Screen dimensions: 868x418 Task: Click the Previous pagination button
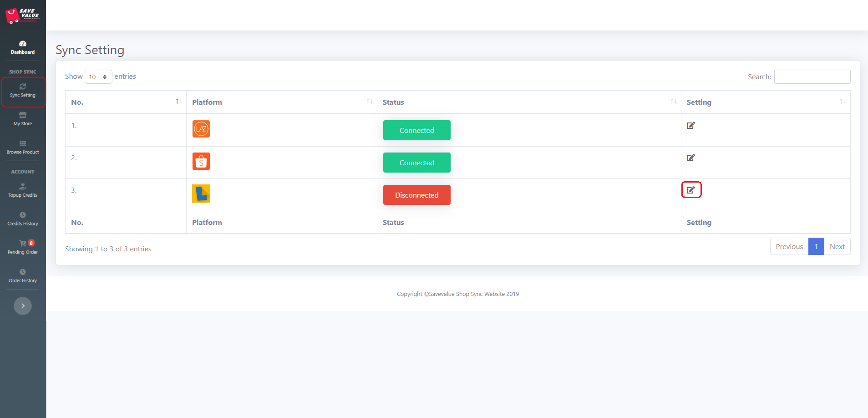789,247
